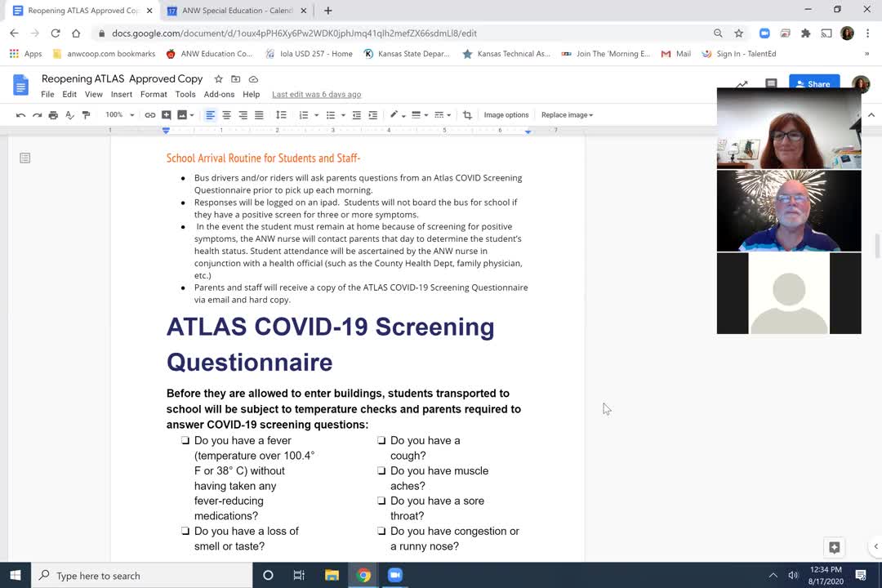Screen dimensions: 882x588
Task: Decrease indent of the paragraph
Action: 357,115
